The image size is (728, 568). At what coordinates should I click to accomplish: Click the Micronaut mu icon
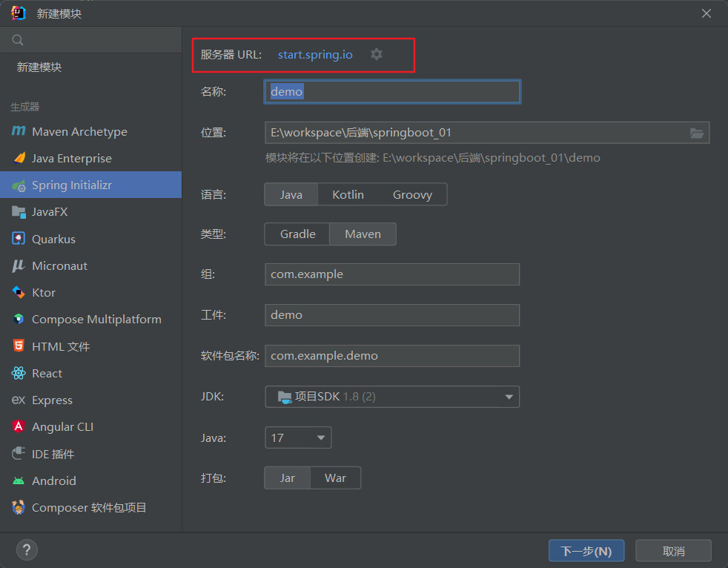click(x=19, y=265)
